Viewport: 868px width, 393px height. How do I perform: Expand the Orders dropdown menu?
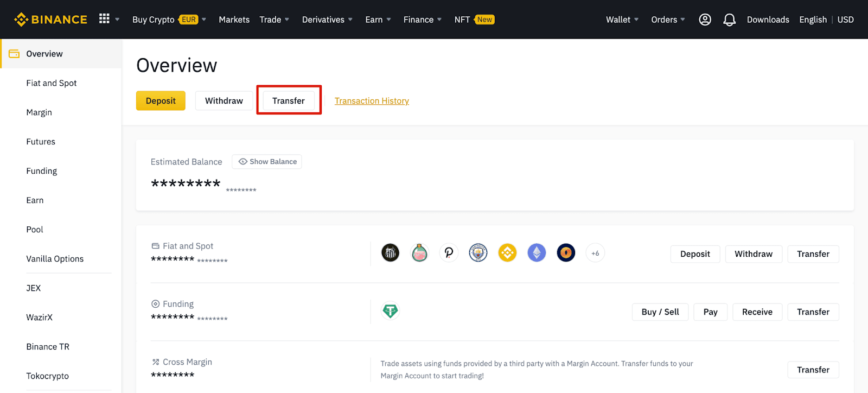pyautogui.click(x=668, y=20)
